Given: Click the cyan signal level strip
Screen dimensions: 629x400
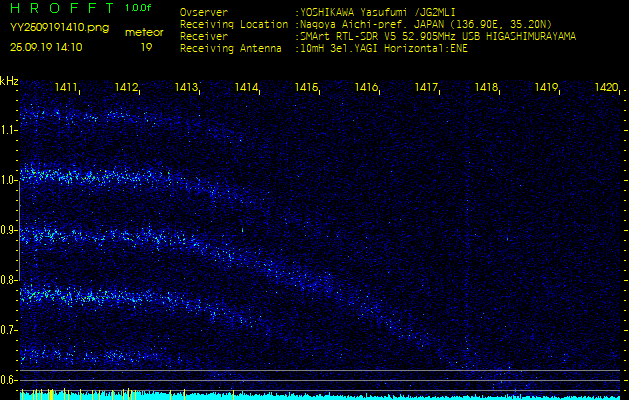Looking at the screenshot, I should tap(320, 395).
